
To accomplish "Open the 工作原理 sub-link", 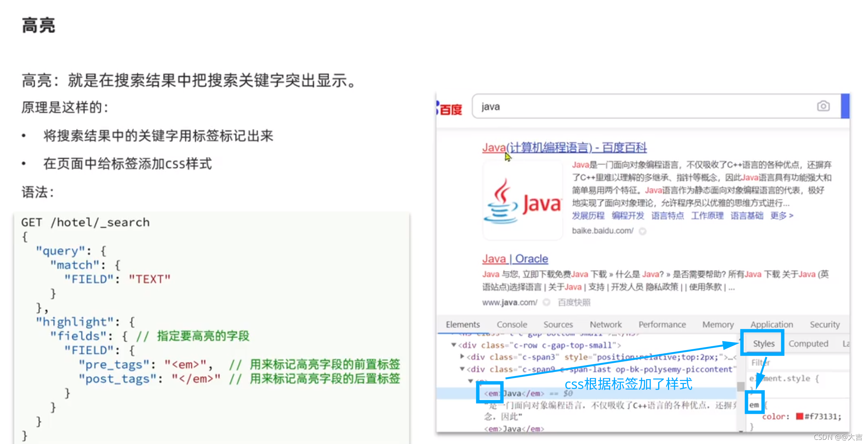I will point(707,216).
